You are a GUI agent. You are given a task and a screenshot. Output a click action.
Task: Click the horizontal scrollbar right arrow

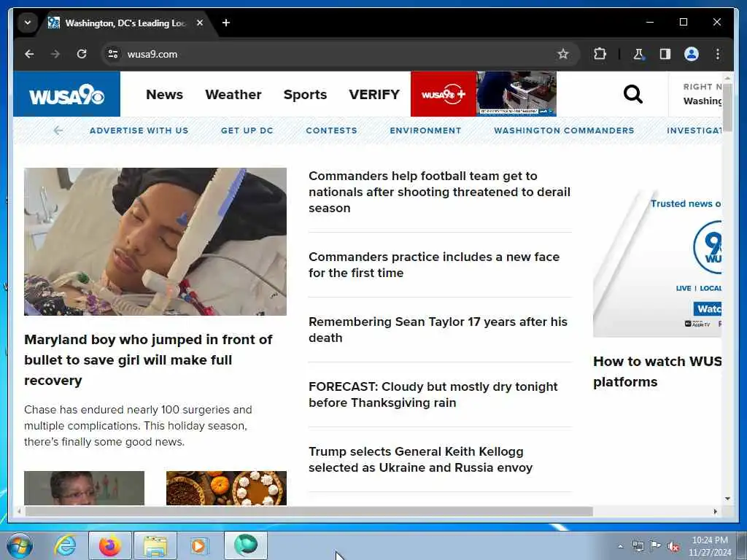(715, 511)
